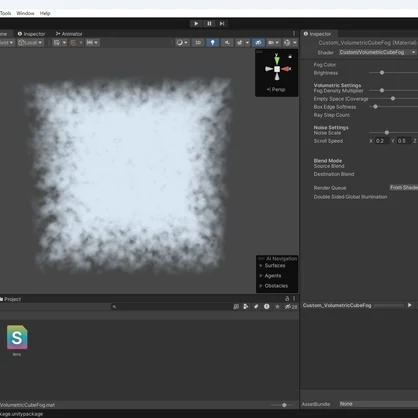The width and height of the screenshot is (418, 418).
Task: Click the Ray Step Count label
Action: point(332,115)
